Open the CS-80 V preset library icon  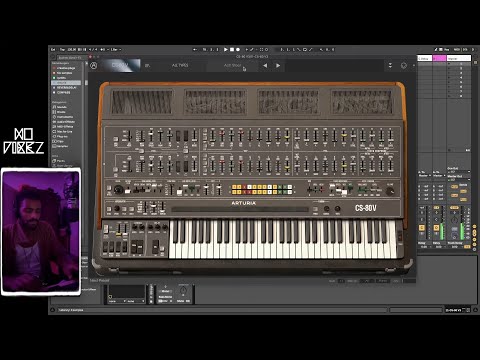[x=147, y=66]
